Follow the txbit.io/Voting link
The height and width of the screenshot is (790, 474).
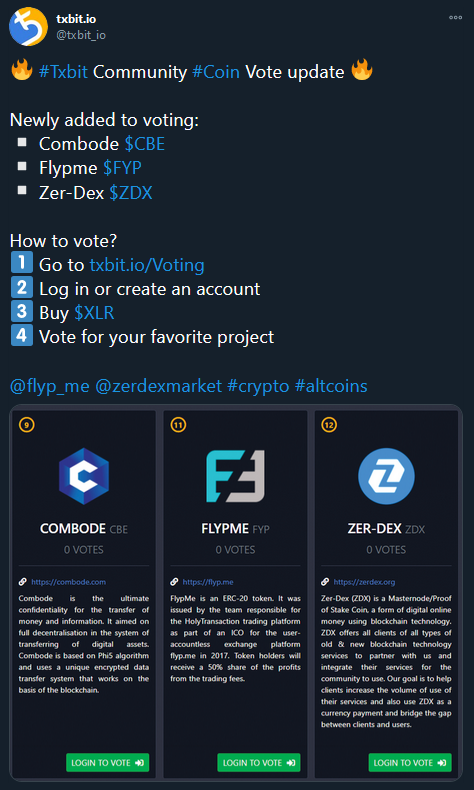pos(147,265)
